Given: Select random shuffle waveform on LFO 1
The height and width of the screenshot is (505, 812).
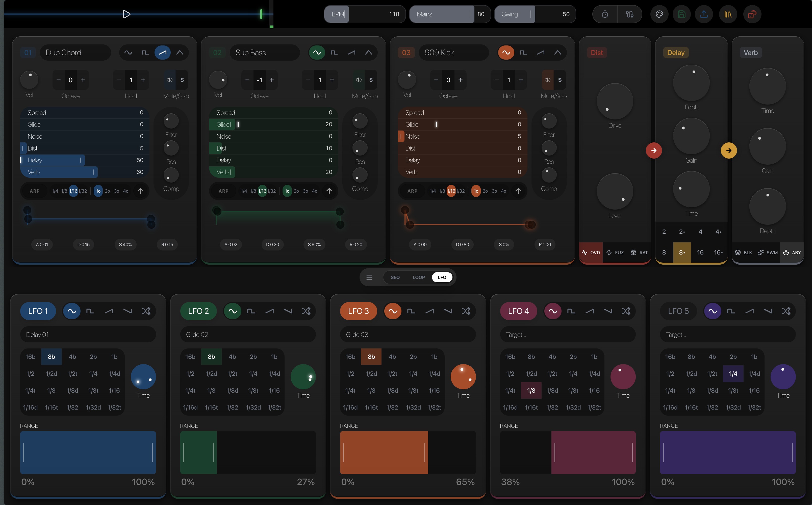Looking at the screenshot, I should [146, 311].
